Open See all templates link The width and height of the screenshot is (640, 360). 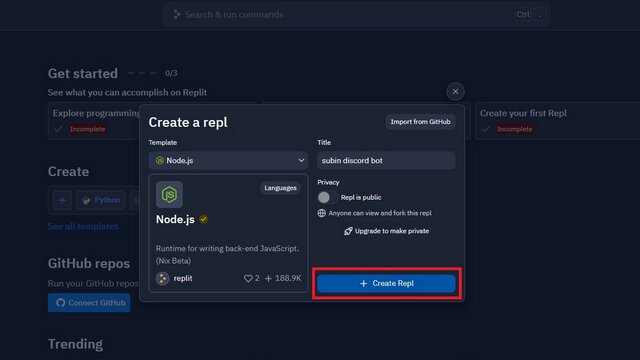tap(83, 227)
